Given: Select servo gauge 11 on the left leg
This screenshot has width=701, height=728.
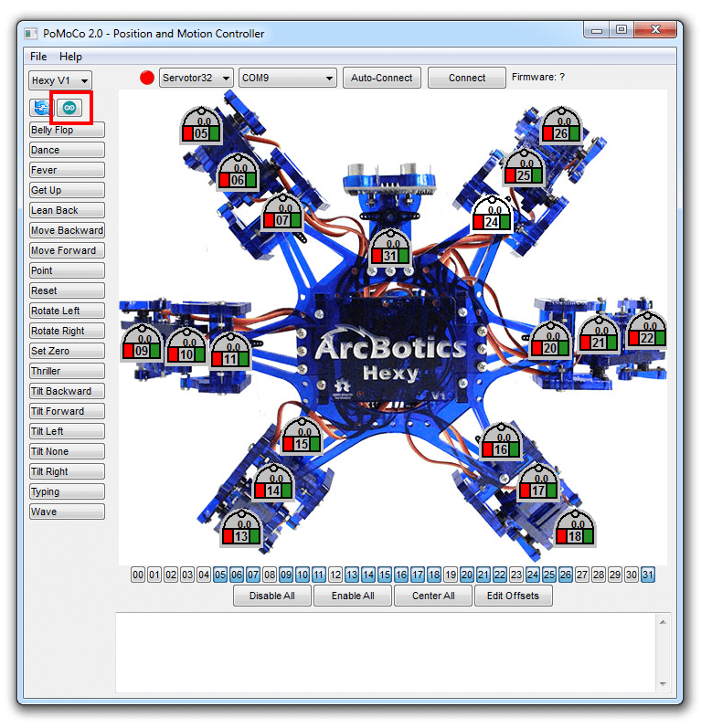Looking at the screenshot, I should (230, 352).
